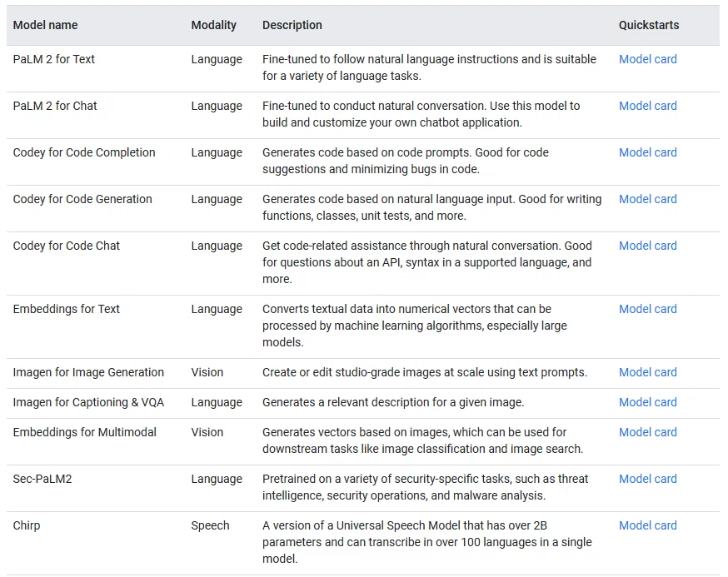Click the Model name column header

click(46, 25)
